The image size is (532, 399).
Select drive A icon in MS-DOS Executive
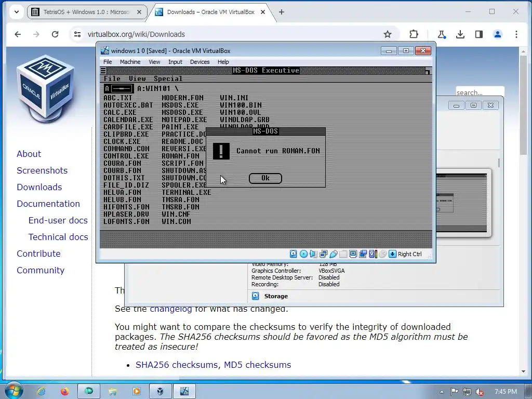point(118,88)
